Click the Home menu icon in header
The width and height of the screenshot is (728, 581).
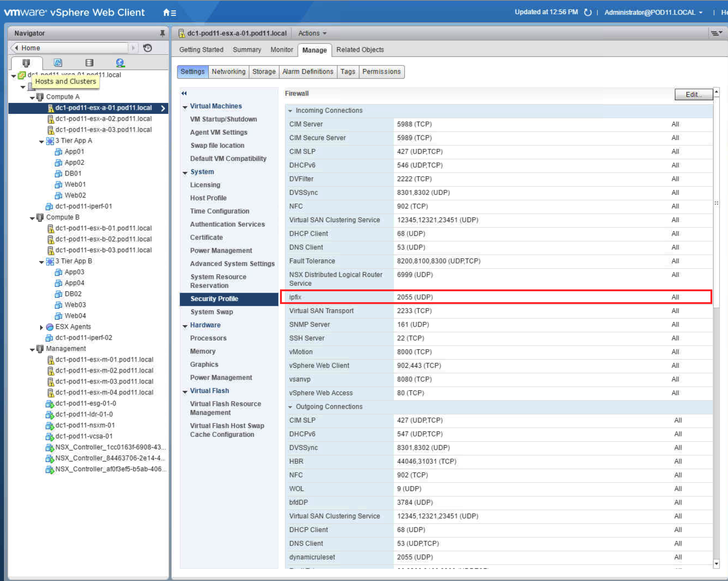click(x=169, y=13)
